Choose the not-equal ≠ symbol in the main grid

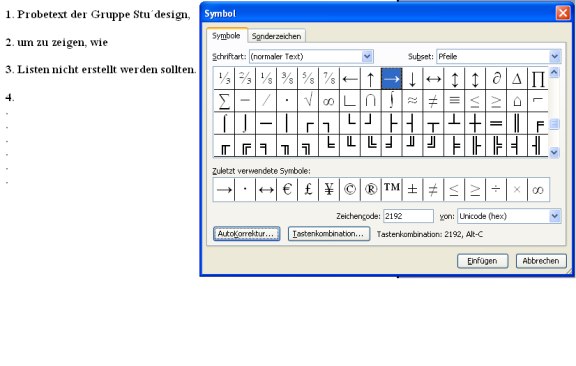433,101
